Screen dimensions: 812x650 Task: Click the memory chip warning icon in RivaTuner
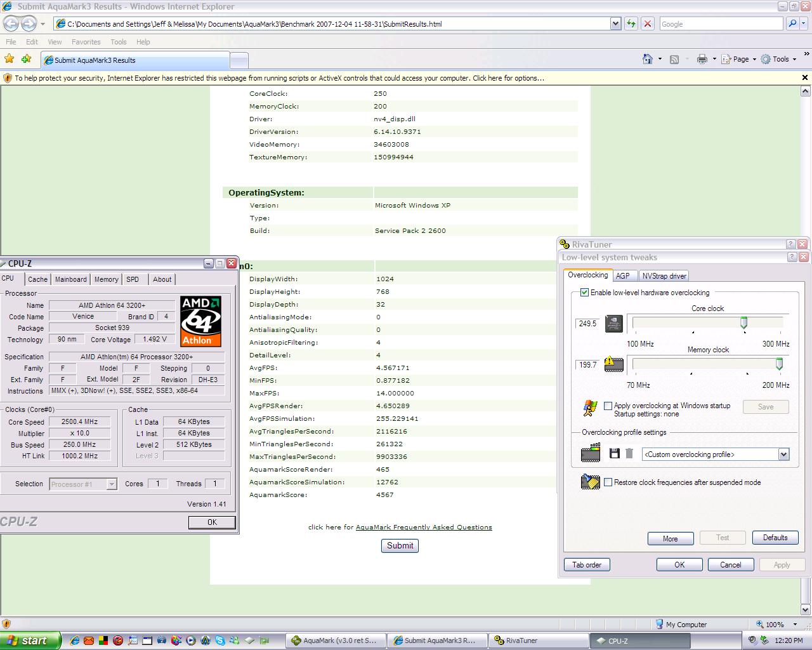click(x=613, y=364)
